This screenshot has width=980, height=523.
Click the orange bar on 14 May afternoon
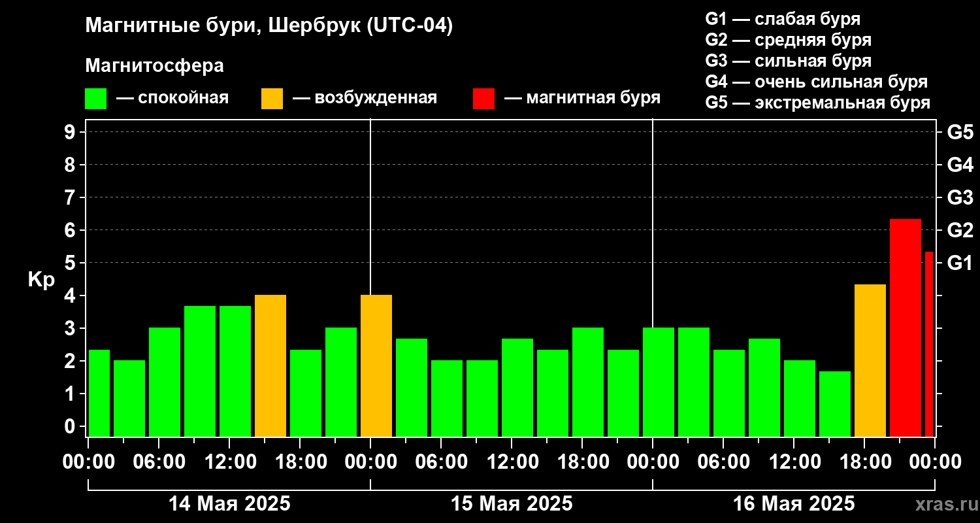tap(270, 365)
